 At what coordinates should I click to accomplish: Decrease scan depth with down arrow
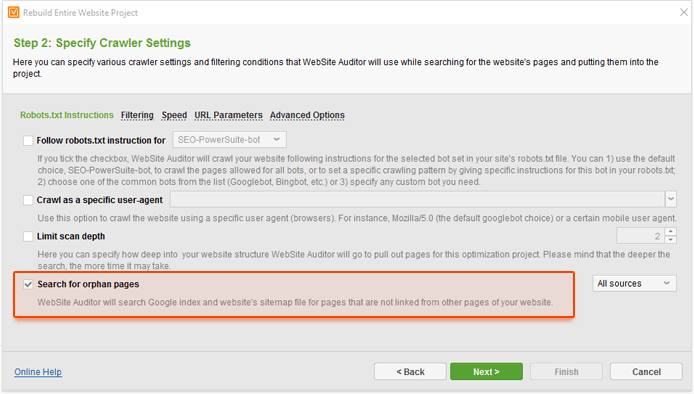(671, 240)
